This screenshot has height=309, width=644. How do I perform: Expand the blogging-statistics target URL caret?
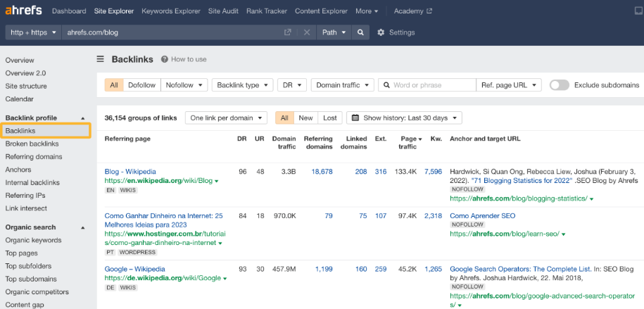[x=591, y=199]
